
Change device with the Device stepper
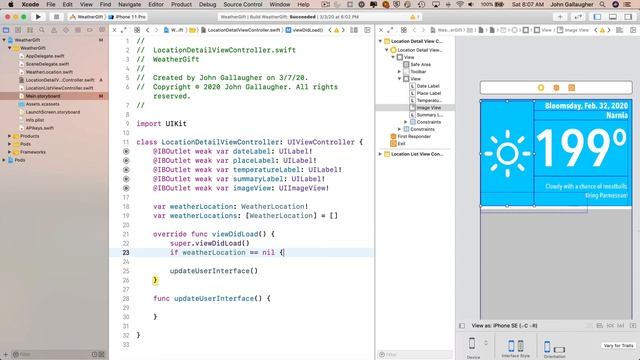pyautogui.click(x=486, y=343)
